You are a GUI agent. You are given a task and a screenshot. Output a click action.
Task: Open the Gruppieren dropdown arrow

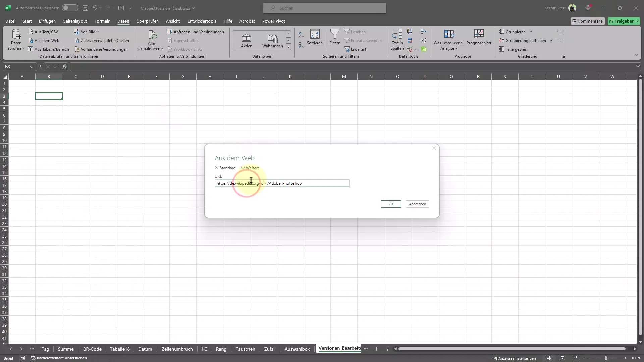(531, 32)
